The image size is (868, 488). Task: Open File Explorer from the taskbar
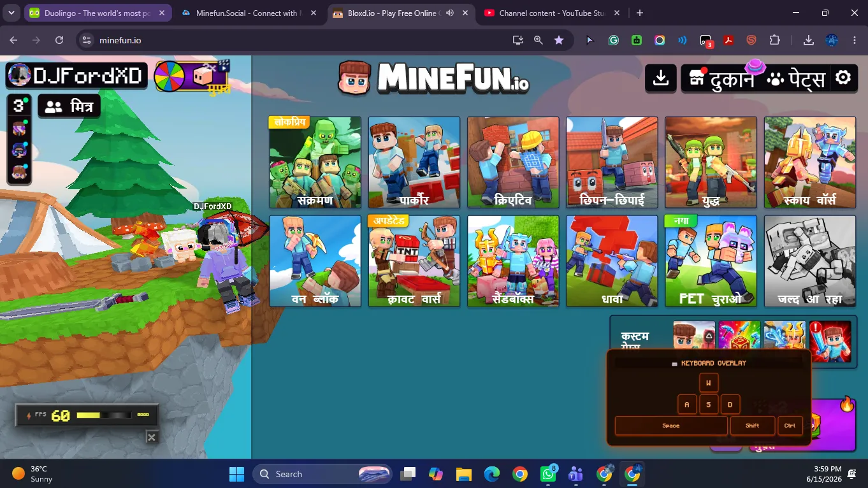coord(463,474)
